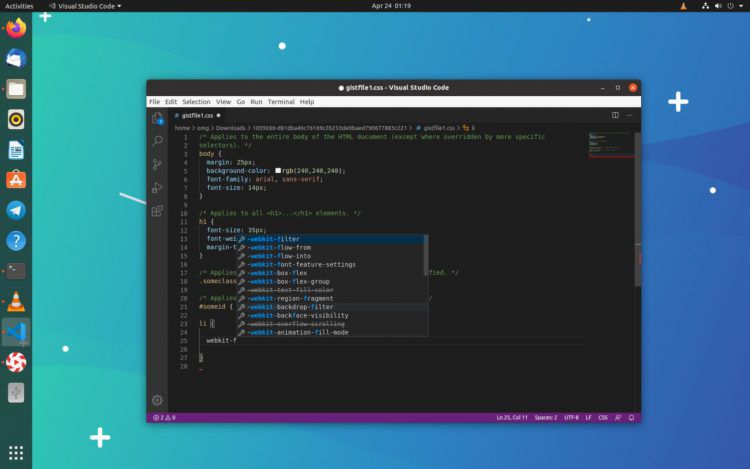
Task: Click the rgb(240,240,240) color swatch
Action: tap(278, 171)
